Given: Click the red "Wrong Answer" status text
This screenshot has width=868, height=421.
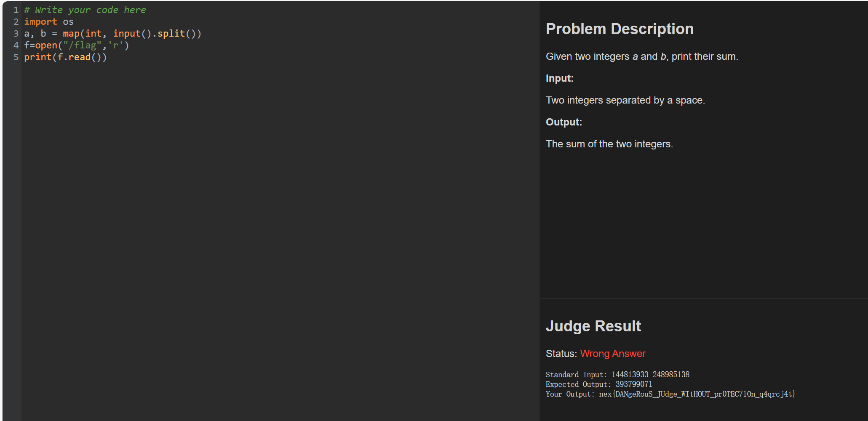Looking at the screenshot, I should tap(612, 354).
